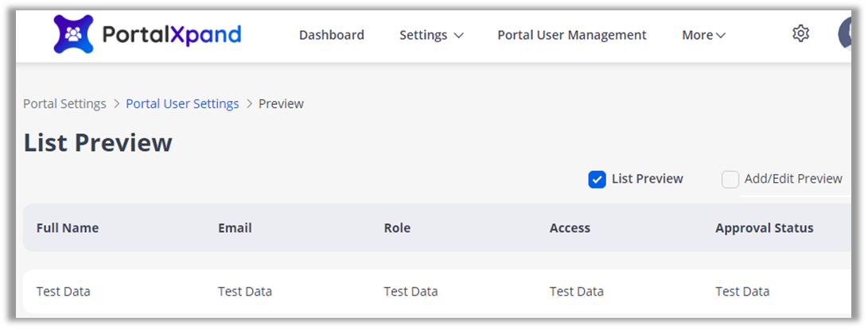868x329 pixels.
Task: Go to Portal User Management
Action: [x=571, y=35]
